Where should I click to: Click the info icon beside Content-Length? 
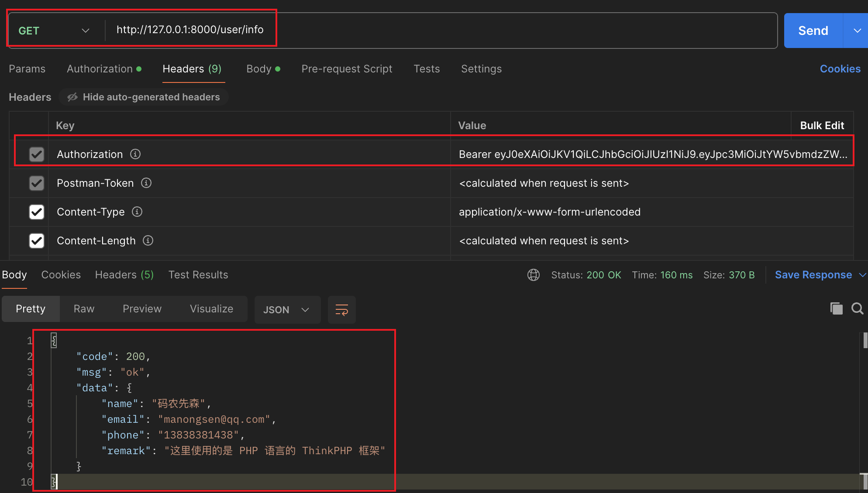pyautogui.click(x=148, y=240)
